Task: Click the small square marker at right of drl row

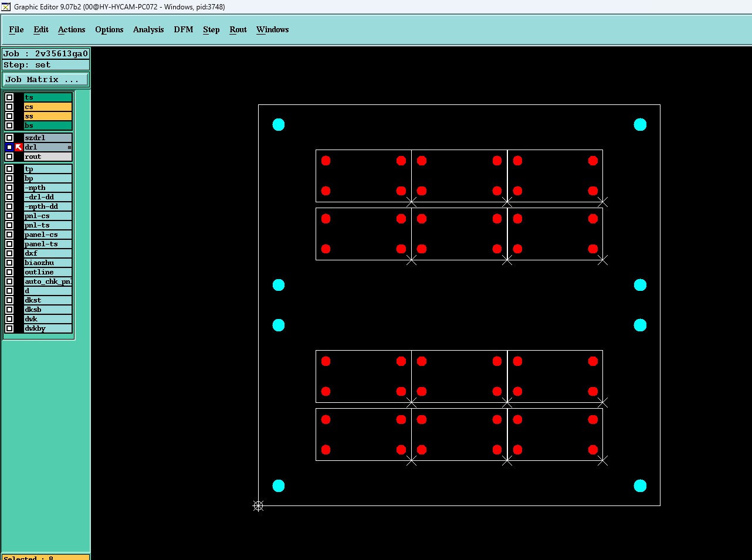Action: point(69,147)
